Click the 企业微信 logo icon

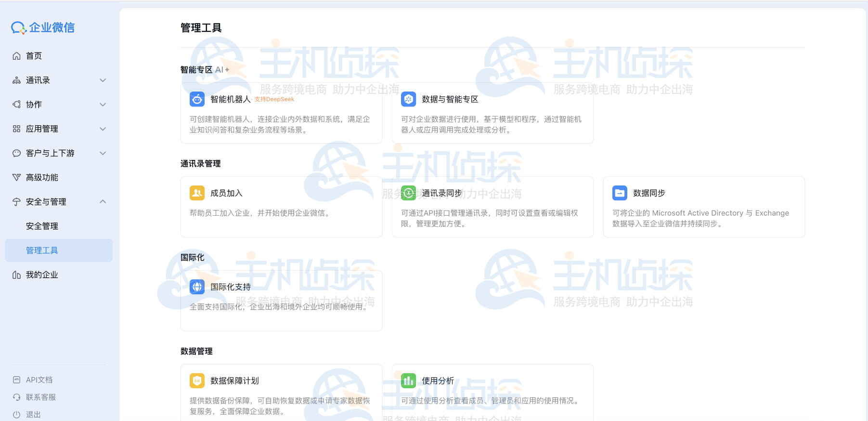(x=18, y=28)
